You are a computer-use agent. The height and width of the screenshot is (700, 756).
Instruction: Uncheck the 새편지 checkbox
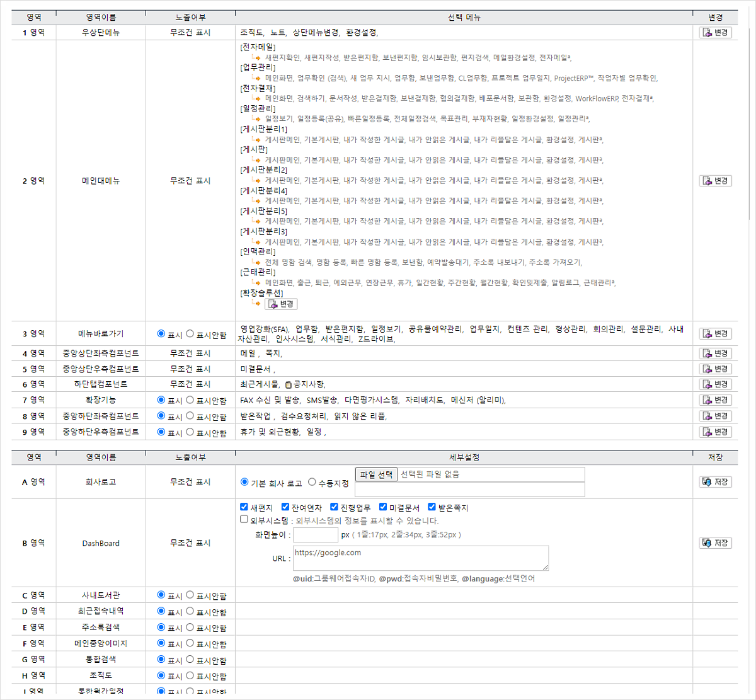(x=244, y=507)
